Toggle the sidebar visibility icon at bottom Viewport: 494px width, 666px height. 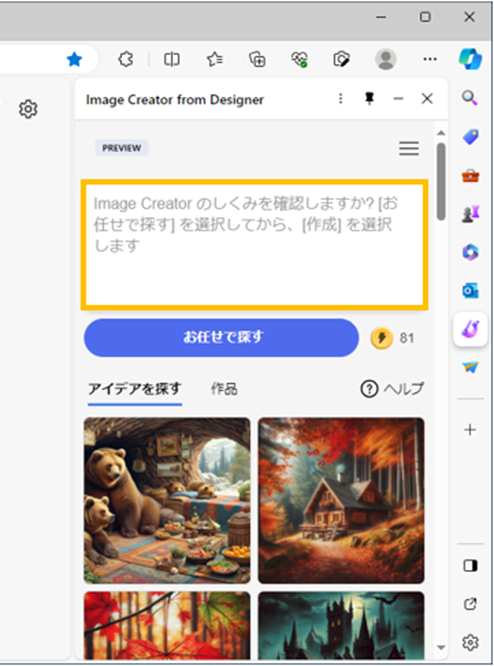point(470,566)
